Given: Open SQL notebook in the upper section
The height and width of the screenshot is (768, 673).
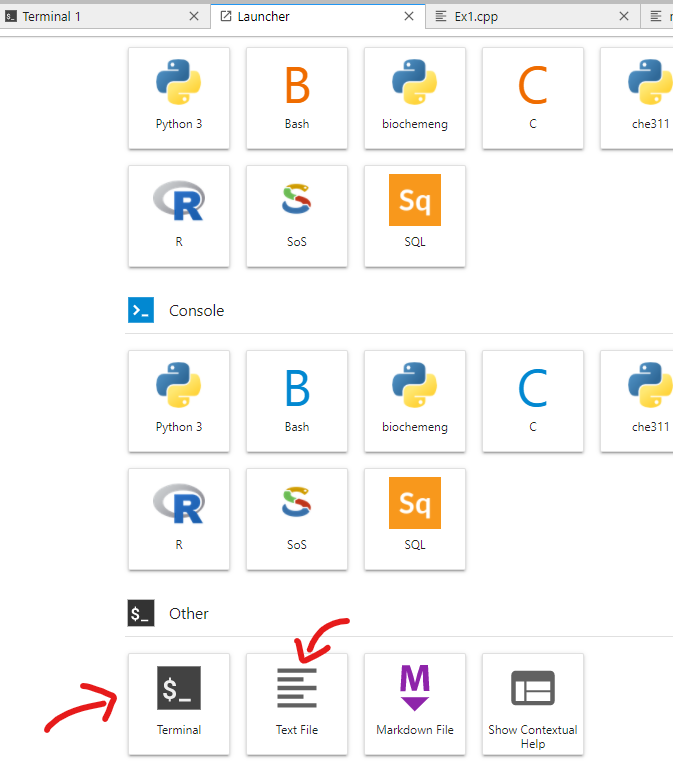Looking at the screenshot, I should click(415, 216).
